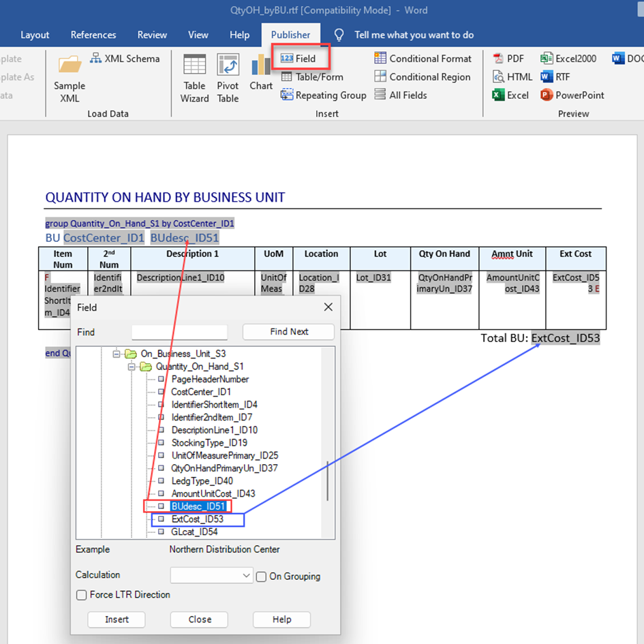Click the lightbulb Tell me icon
The height and width of the screenshot is (644, 644).
pyautogui.click(x=339, y=35)
